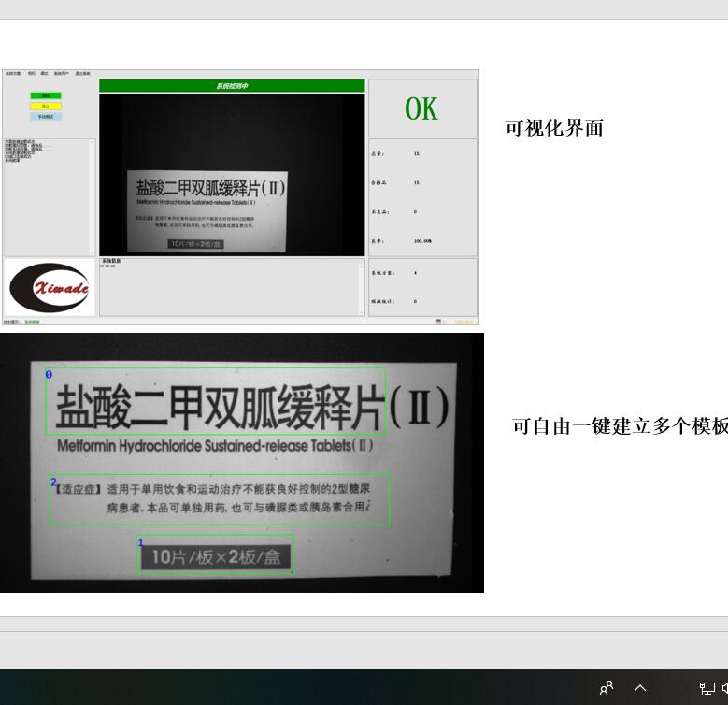Select template box 2 around the indications text
This screenshot has width=728, height=705.
(x=219, y=499)
